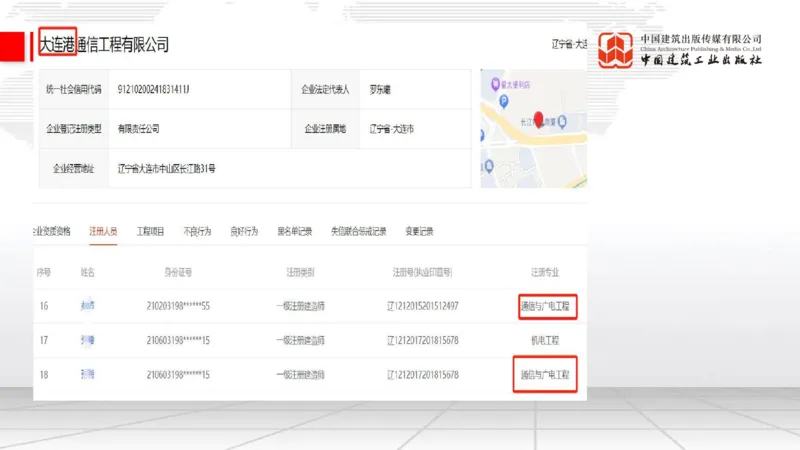Open the 不良行为 tab
This screenshot has width=800, height=450.
click(197, 232)
